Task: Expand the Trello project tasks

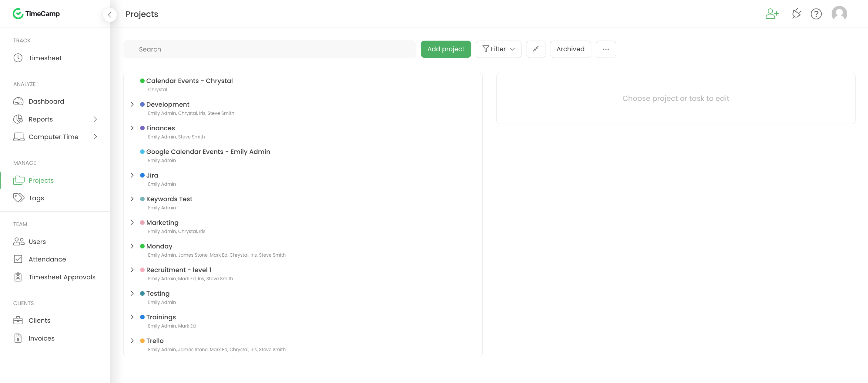Action: (132, 341)
